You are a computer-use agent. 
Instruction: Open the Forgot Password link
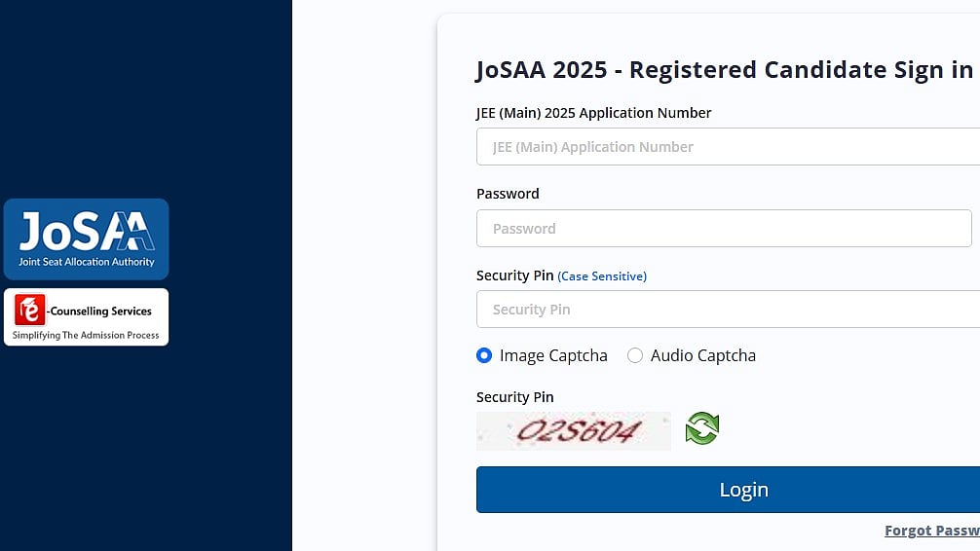pyautogui.click(x=932, y=531)
